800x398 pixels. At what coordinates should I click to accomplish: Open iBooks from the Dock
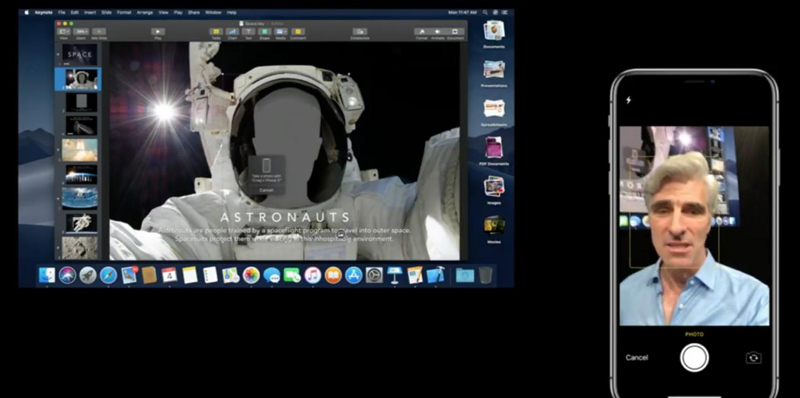point(333,275)
